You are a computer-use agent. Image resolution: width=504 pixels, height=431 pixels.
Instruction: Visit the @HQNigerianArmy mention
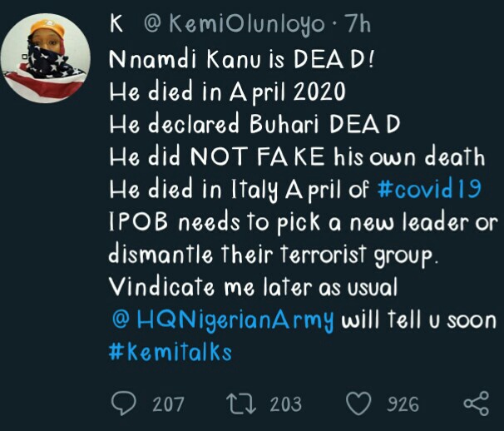(x=221, y=320)
